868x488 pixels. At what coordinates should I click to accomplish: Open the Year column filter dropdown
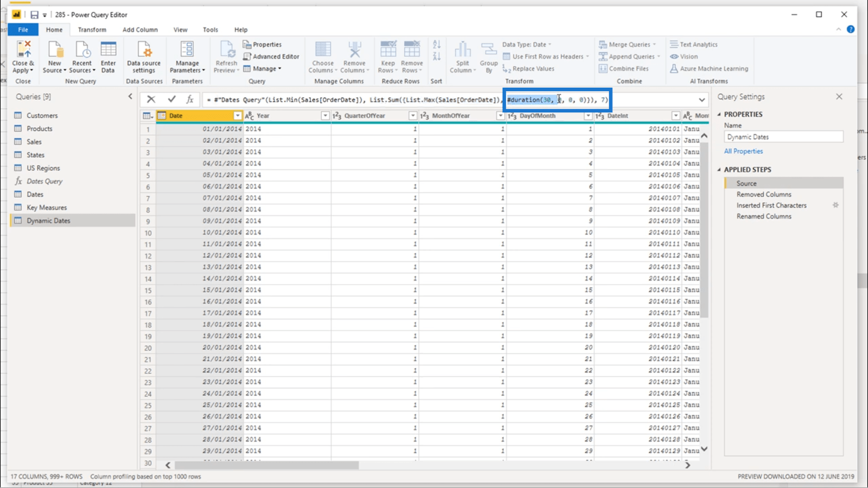click(x=325, y=115)
